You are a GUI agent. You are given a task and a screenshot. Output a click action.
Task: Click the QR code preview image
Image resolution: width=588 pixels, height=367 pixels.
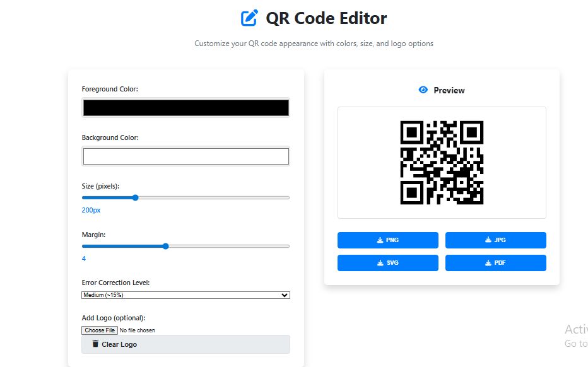coord(442,163)
